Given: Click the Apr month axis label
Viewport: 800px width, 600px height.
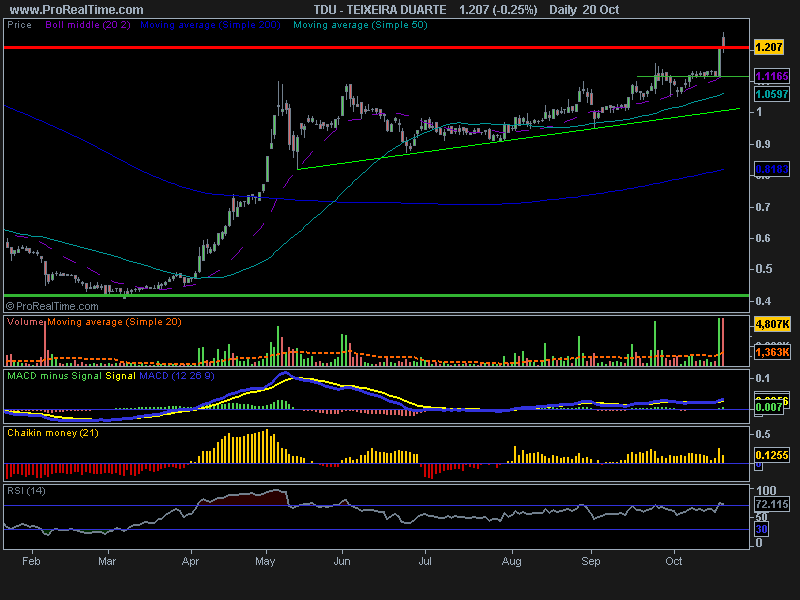Looking at the screenshot, I should [190, 562].
